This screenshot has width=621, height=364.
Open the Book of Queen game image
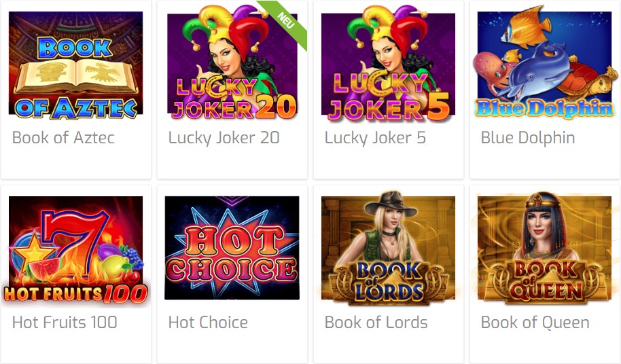click(x=544, y=249)
